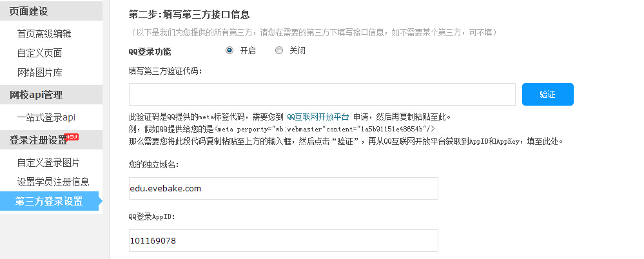Select 第三方登录设置 in the sidebar
This screenshot has height=259, width=644.
[x=49, y=201]
